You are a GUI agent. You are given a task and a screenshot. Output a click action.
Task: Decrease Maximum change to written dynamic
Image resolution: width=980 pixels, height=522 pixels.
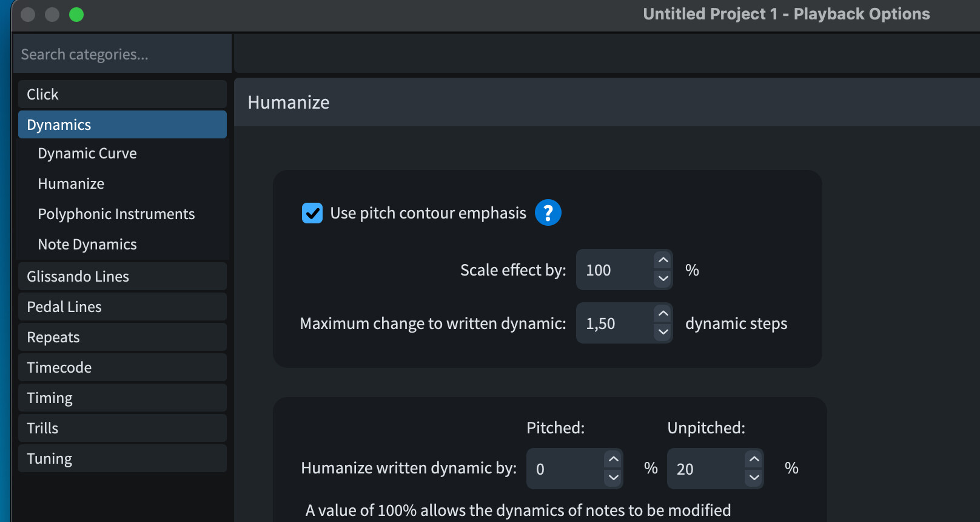(x=663, y=332)
